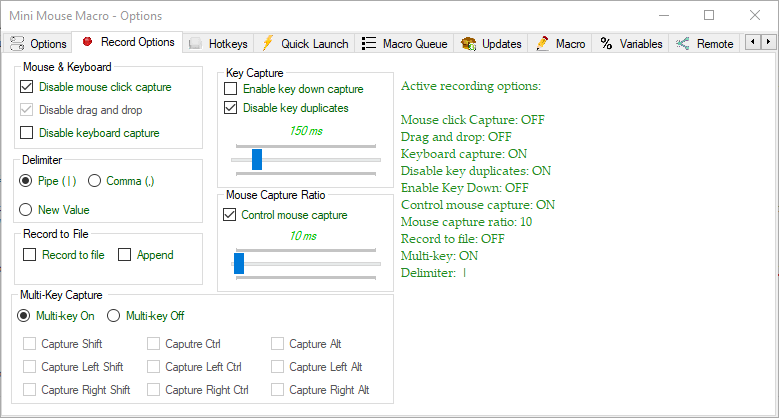The height and width of the screenshot is (418, 779).
Task: Click the 'Multi-key: ON' status text
Action: (x=439, y=256)
